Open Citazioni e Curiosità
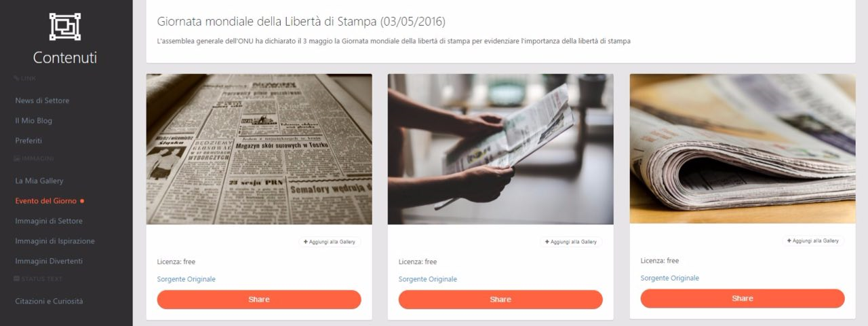The image size is (868, 326). point(49,301)
